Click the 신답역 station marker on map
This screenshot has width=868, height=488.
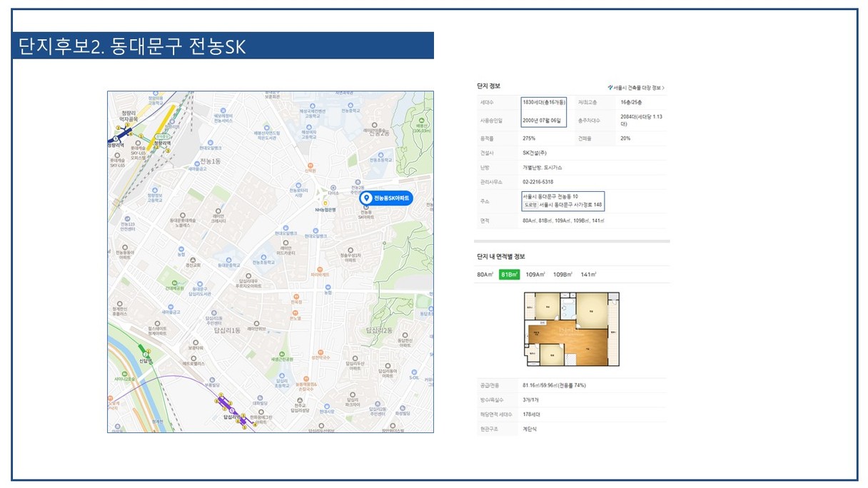145,353
